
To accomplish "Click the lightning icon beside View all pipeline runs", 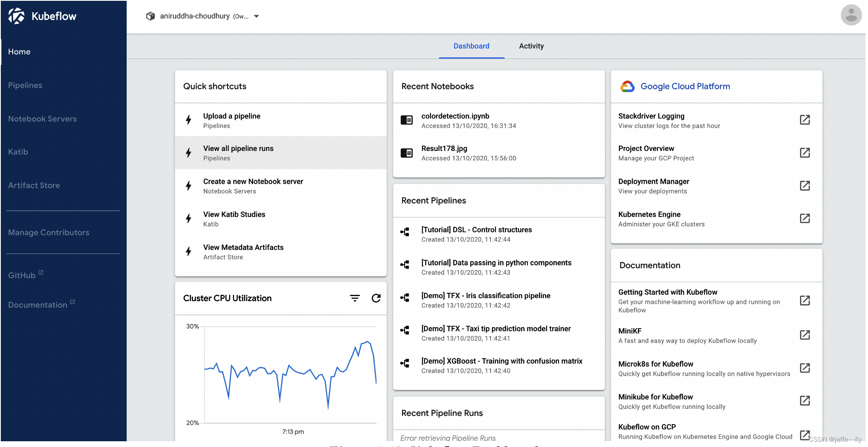I will 189,153.
